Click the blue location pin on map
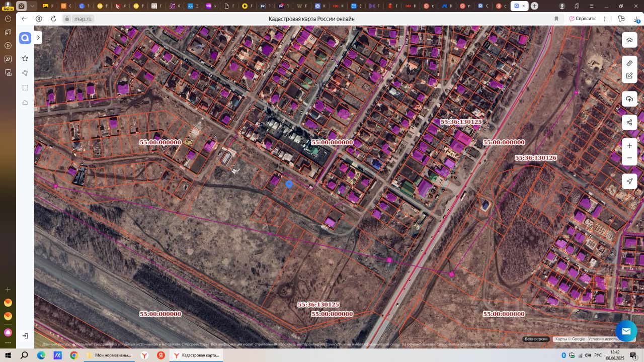The image size is (644, 362). click(289, 185)
